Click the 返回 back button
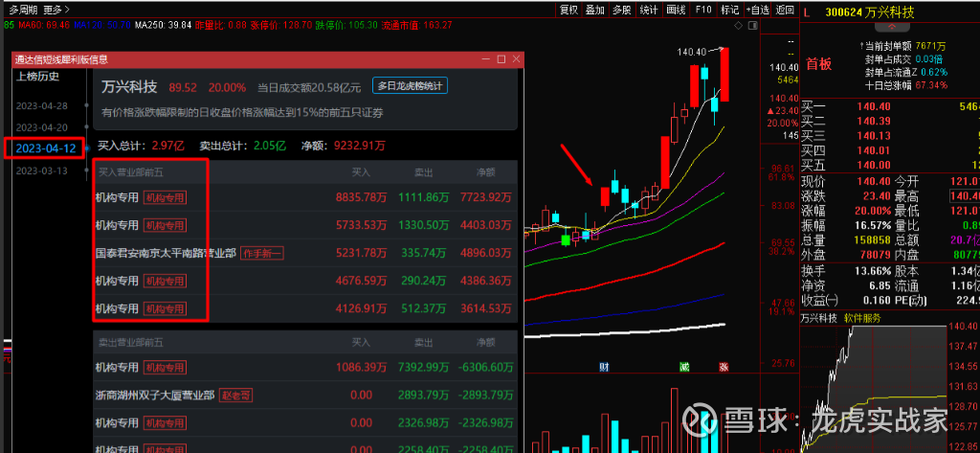This screenshot has width=980, height=453. (x=785, y=10)
